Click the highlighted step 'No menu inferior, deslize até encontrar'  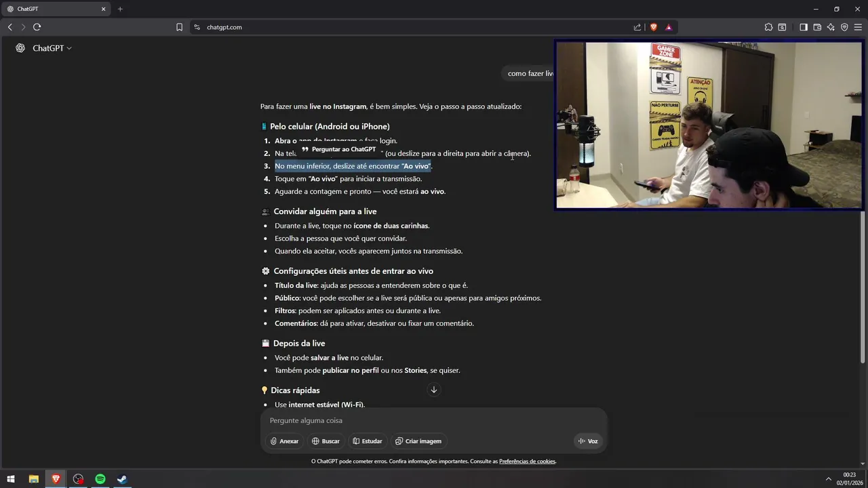(353, 166)
